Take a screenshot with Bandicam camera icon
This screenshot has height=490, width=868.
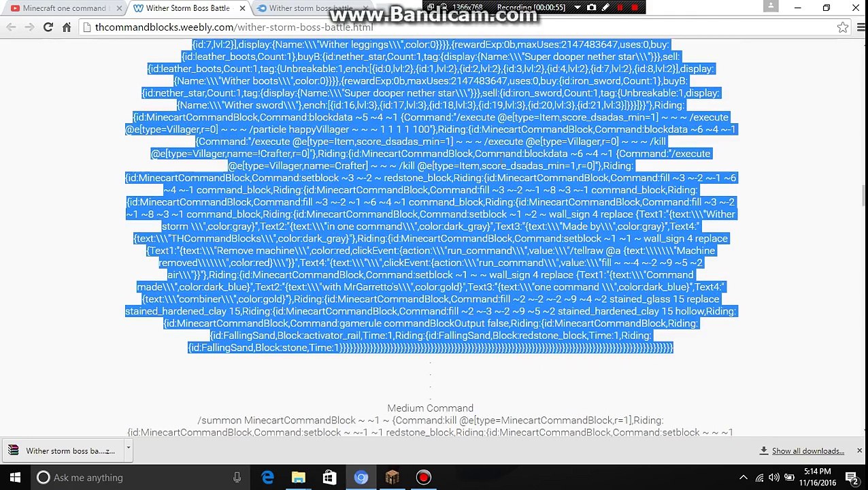591,7
